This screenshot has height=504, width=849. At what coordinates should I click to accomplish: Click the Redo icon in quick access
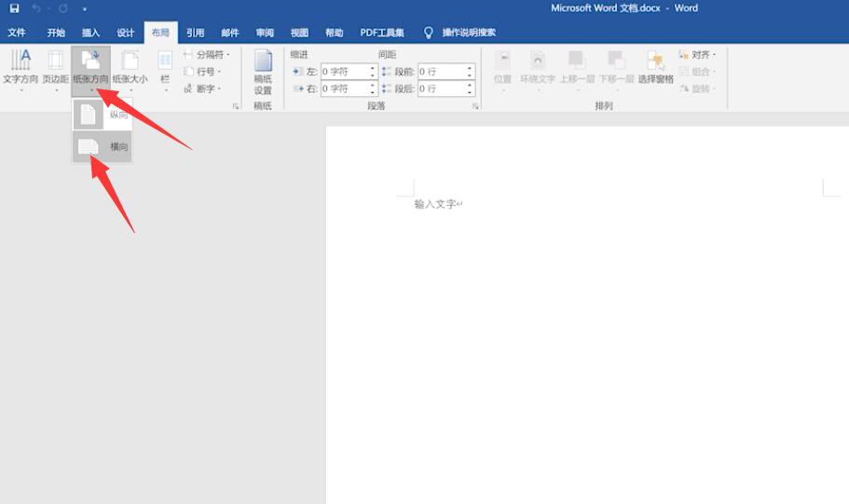click(63, 8)
